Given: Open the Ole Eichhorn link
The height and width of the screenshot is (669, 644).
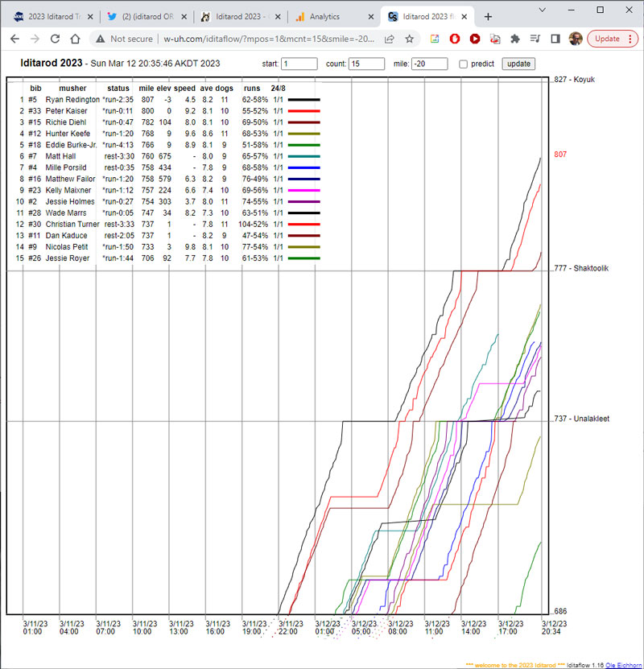Looking at the screenshot, I should point(623,665).
